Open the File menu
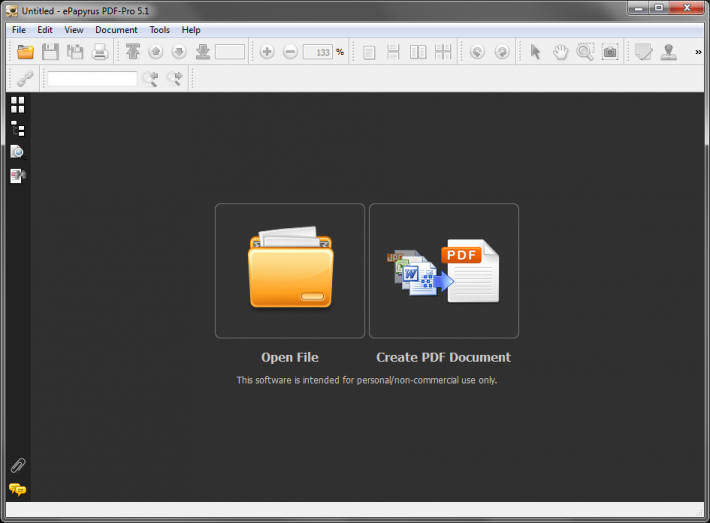 click(x=19, y=30)
